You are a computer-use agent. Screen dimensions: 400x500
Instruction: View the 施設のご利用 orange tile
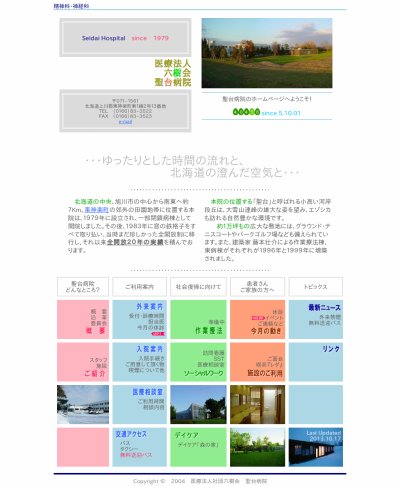coord(257,362)
